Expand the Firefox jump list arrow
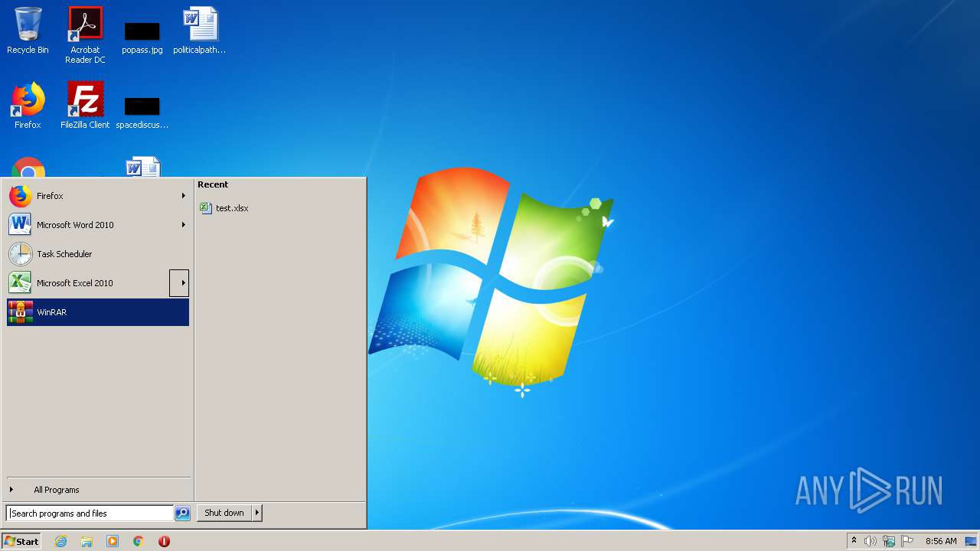The width and height of the screenshot is (980, 551). point(183,196)
